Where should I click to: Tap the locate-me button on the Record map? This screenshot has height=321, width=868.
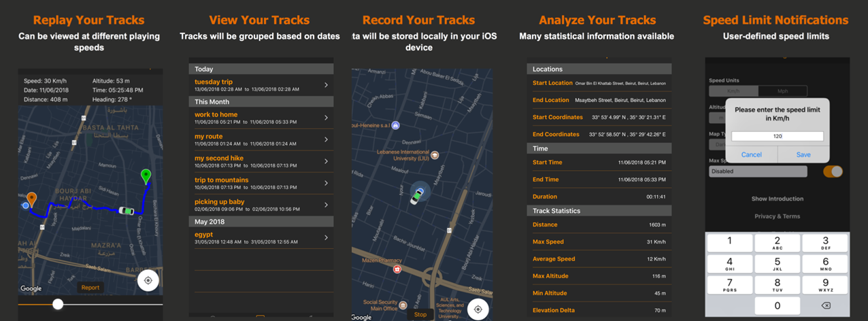tap(478, 309)
